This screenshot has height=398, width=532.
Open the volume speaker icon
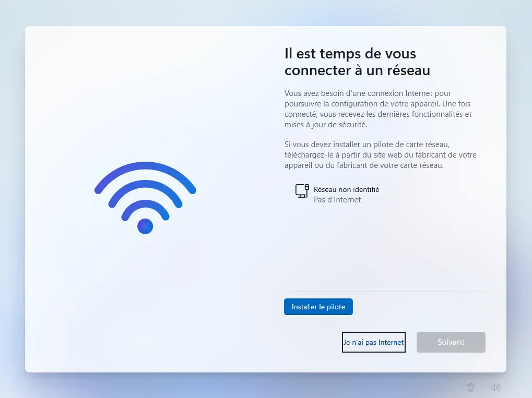495,387
